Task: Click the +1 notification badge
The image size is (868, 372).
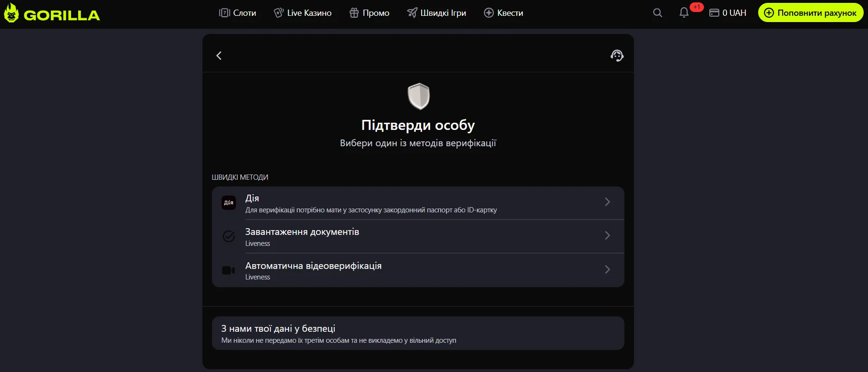Action: click(697, 7)
